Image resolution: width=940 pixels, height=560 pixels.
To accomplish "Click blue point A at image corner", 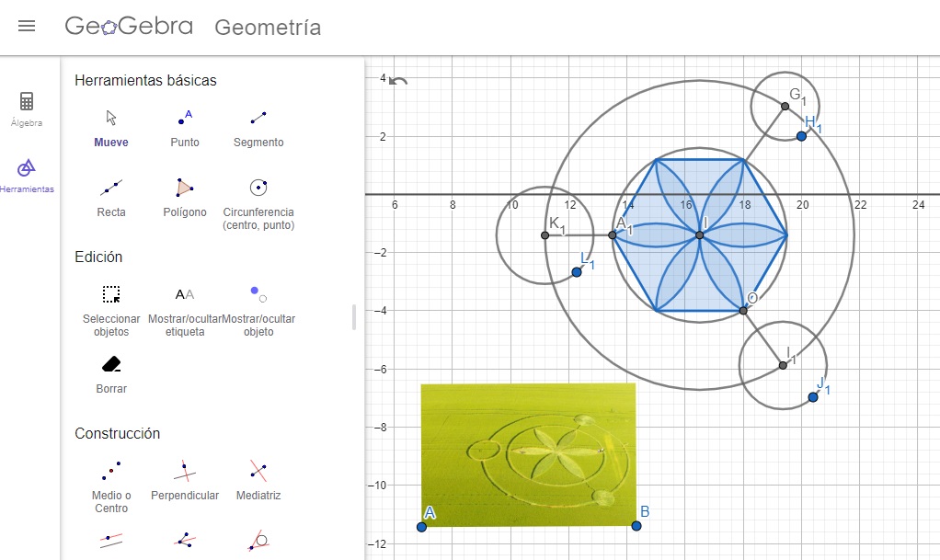I will pos(421,527).
